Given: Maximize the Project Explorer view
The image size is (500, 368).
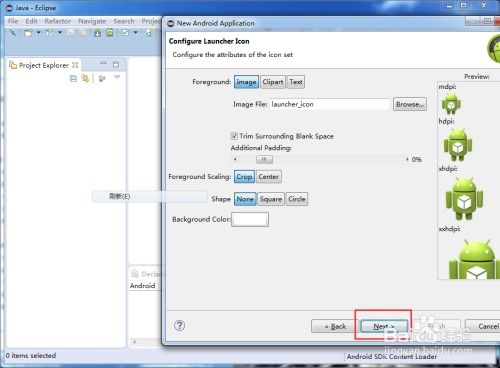Looking at the screenshot, I should (116, 64).
